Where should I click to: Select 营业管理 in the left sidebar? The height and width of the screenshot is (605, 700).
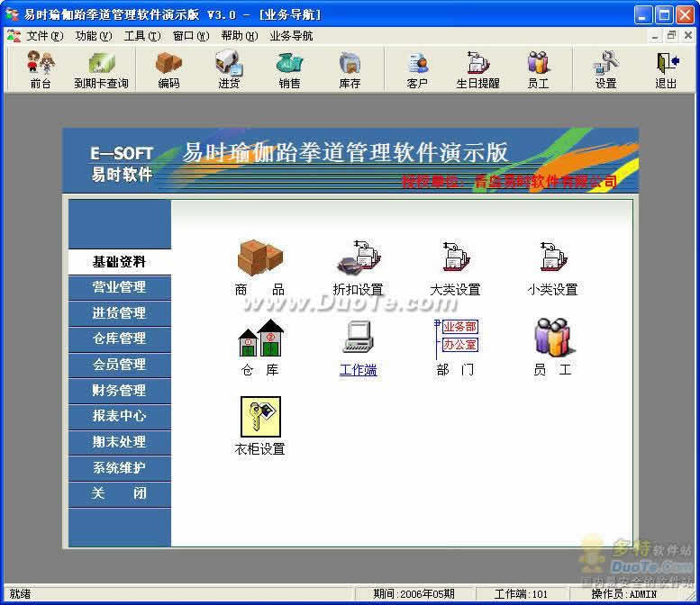119,287
